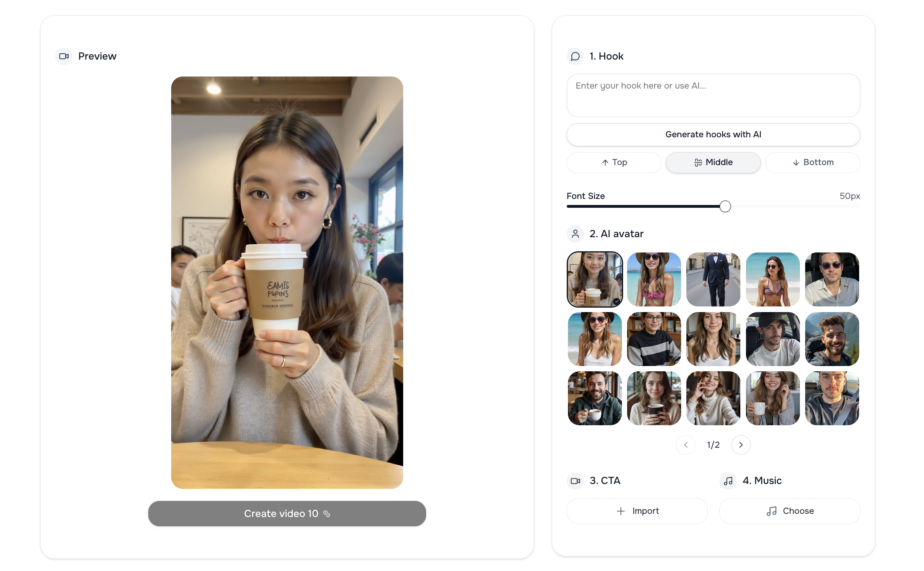Click the Font Size label
The height and width of the screenshot is (571, 924).
586,196
